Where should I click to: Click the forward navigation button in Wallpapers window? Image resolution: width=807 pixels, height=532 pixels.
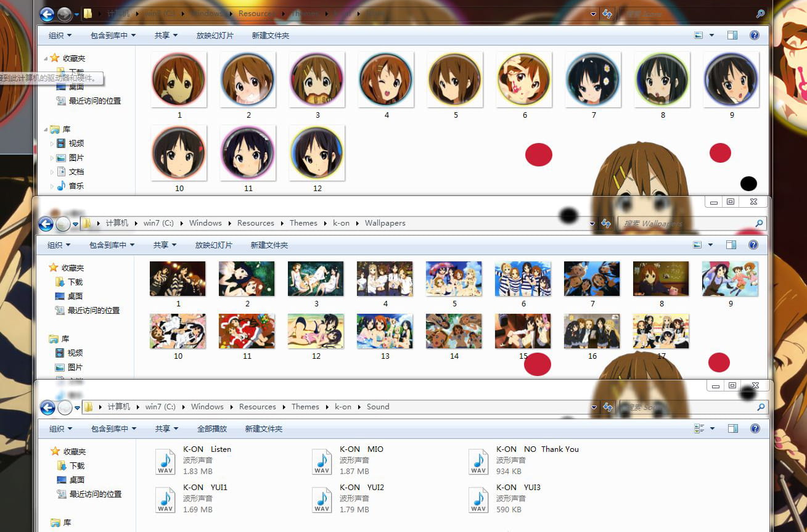[x=63, y=224]
